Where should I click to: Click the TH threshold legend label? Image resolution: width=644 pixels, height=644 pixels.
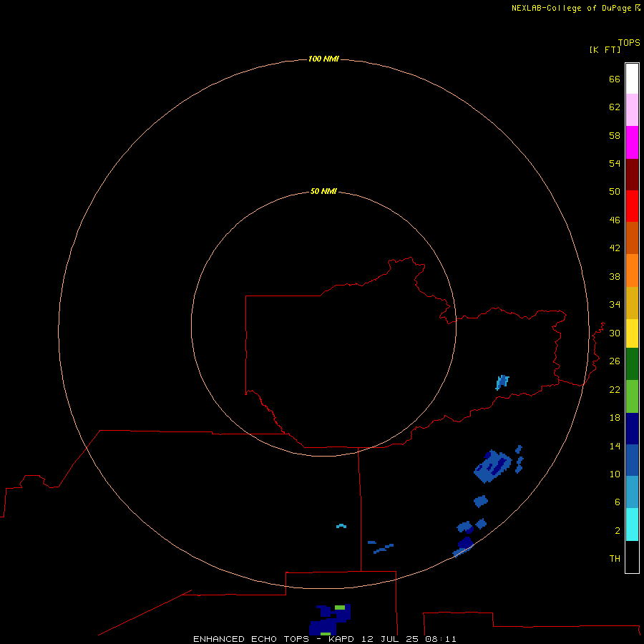[x=615, y=558]
